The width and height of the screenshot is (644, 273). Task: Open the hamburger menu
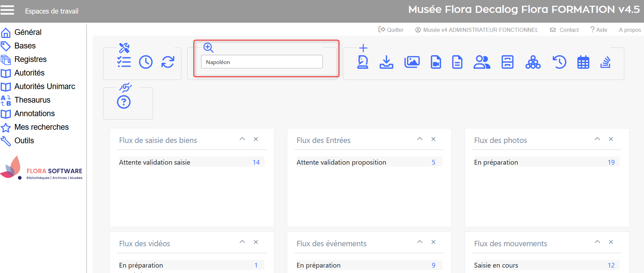(7, 10)
